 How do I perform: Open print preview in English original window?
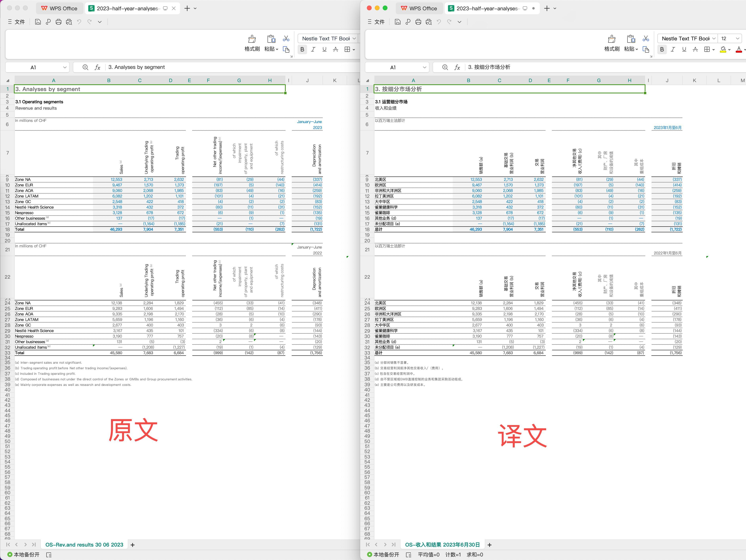click(x=69, y=22)
